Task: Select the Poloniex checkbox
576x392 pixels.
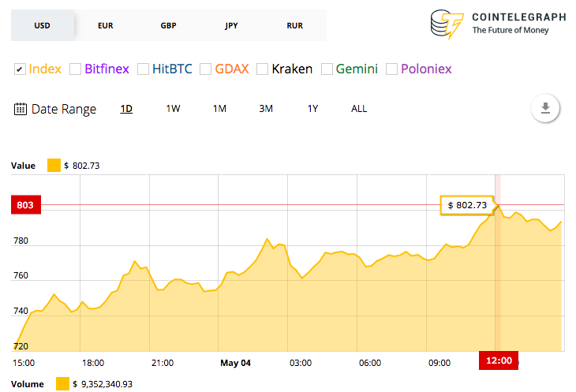Action: (392, 69)
